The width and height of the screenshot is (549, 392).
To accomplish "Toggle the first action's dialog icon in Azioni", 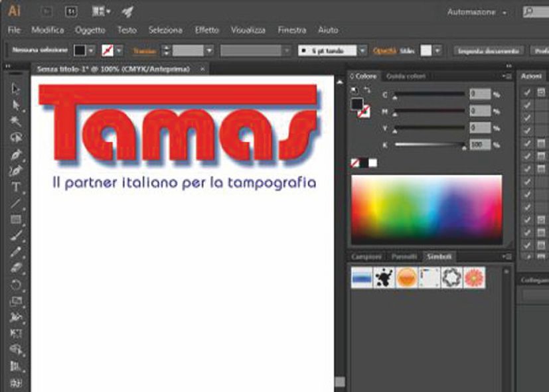I will [x=541, y=92].
